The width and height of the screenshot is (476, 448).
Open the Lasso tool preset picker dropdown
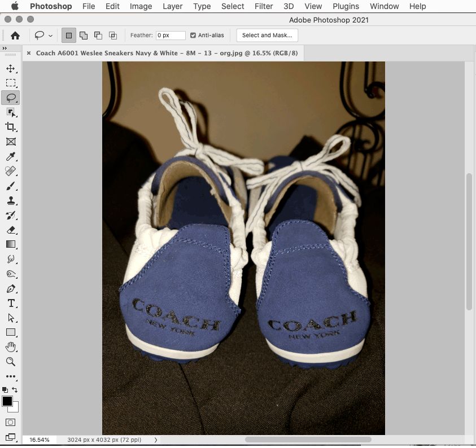(50, 36)
